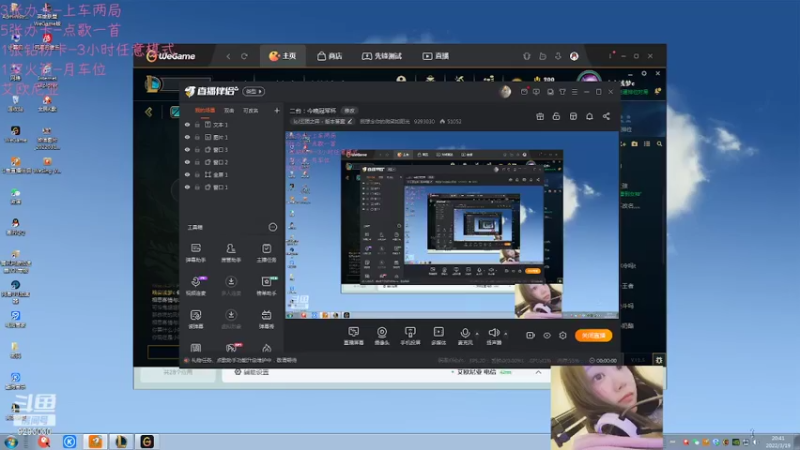The height and width of the screenshot is (450, 800).
Task: Open the 弹幕助手 tool in toolbox
Action: click(x=195, y=253)
